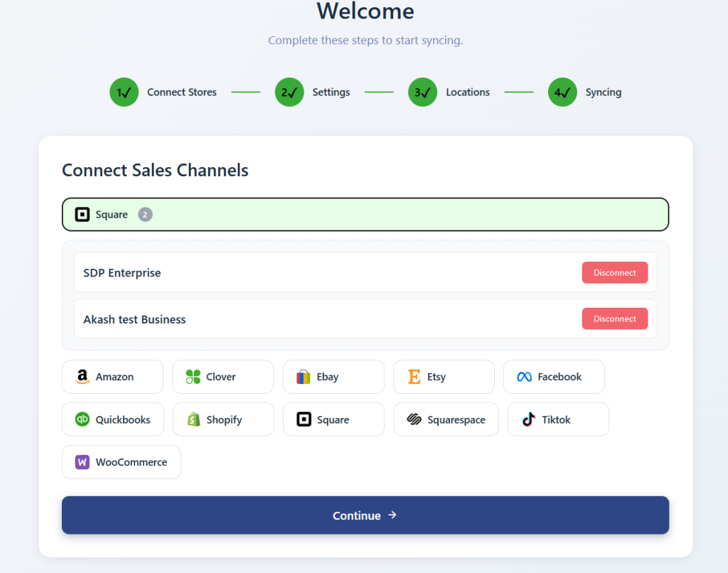Click the Amazon channel label
This screenshot has width=728, height=573.
click(114, 377)
